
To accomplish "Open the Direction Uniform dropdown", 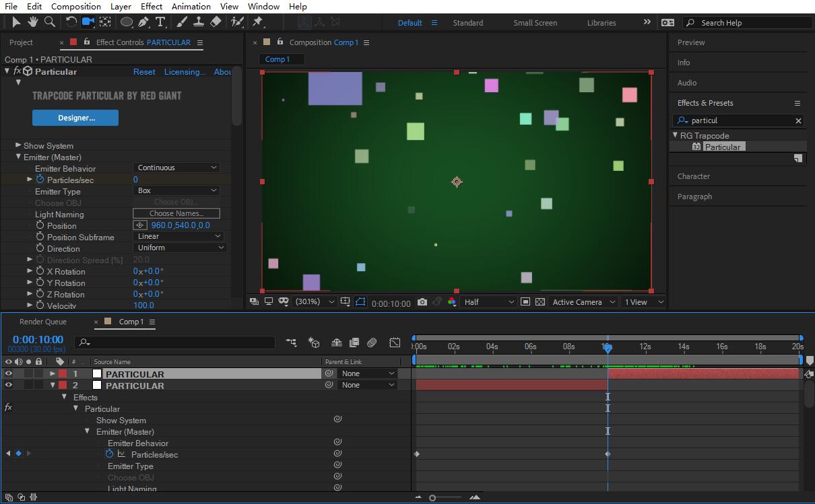I will click(x=180, y=248).
